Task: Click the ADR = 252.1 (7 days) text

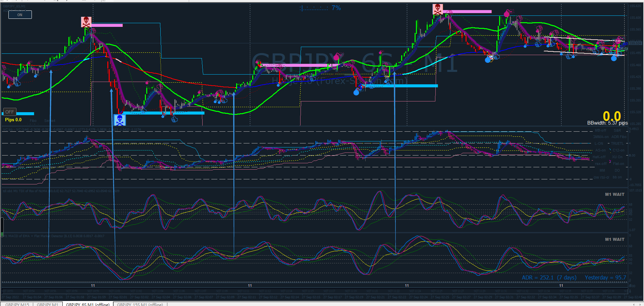Action: click(549, 277)
